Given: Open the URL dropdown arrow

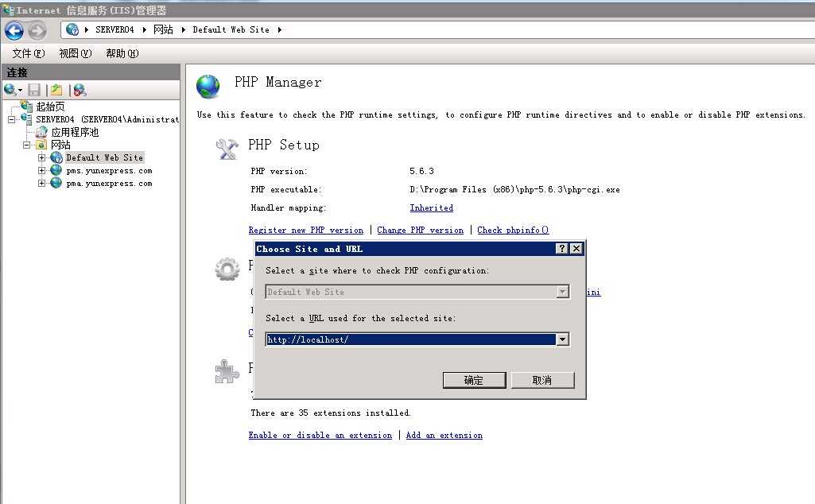Looking at the screenshot, I should pos(562,339).
